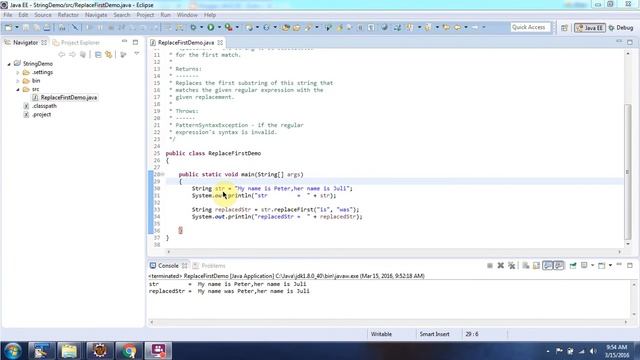
Task: Switch to the Debug perspective
Action: [621, 28]
